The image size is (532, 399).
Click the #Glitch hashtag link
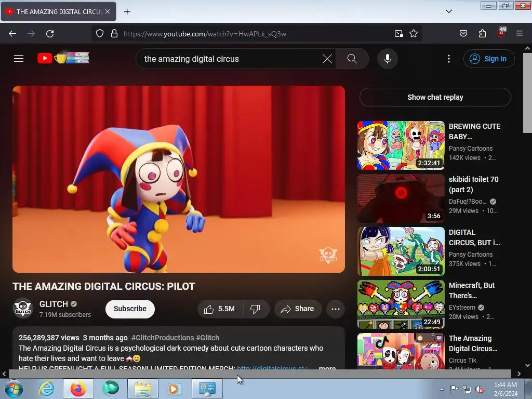(208, 338)
